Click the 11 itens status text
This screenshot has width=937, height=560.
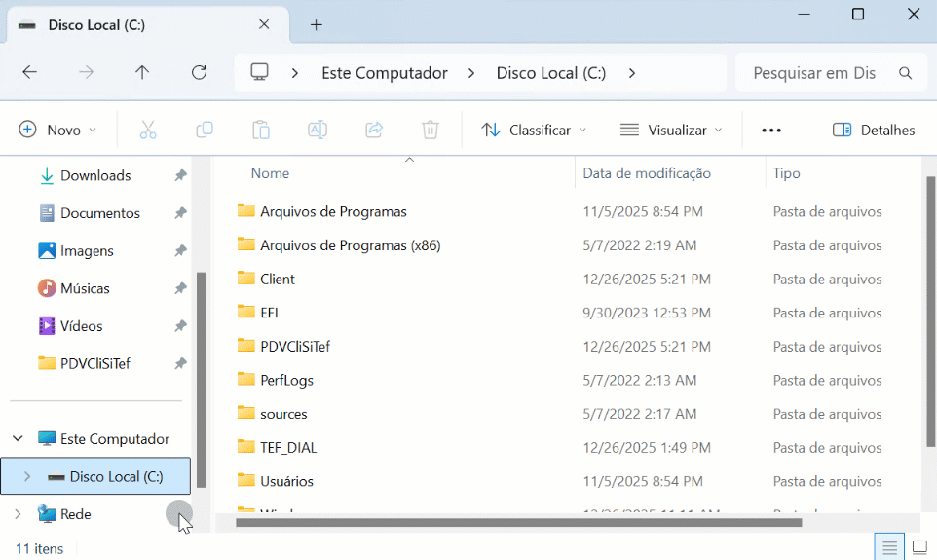[39, 548]
